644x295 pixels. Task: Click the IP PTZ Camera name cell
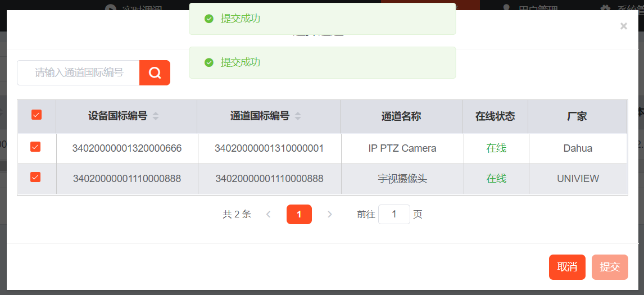click(402, 148)
